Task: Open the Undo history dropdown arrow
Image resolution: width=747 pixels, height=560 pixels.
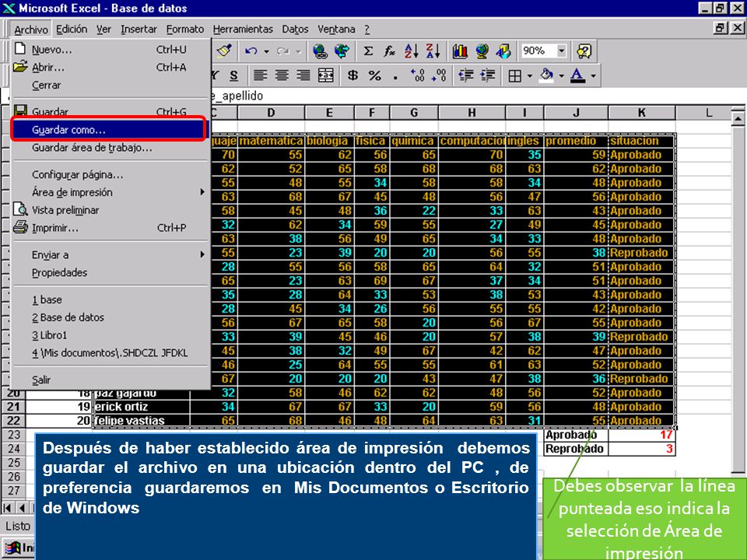Action: tap(266, 51)
